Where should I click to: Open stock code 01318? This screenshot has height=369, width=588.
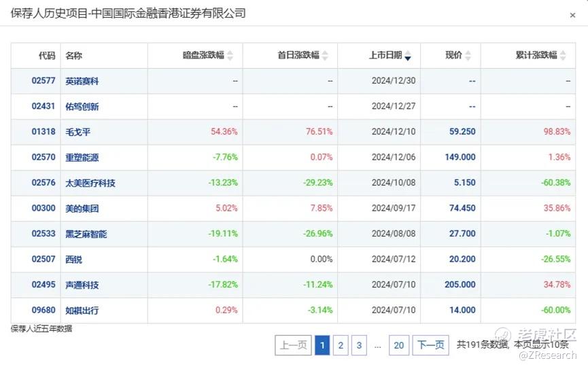[x=44, y=132]
